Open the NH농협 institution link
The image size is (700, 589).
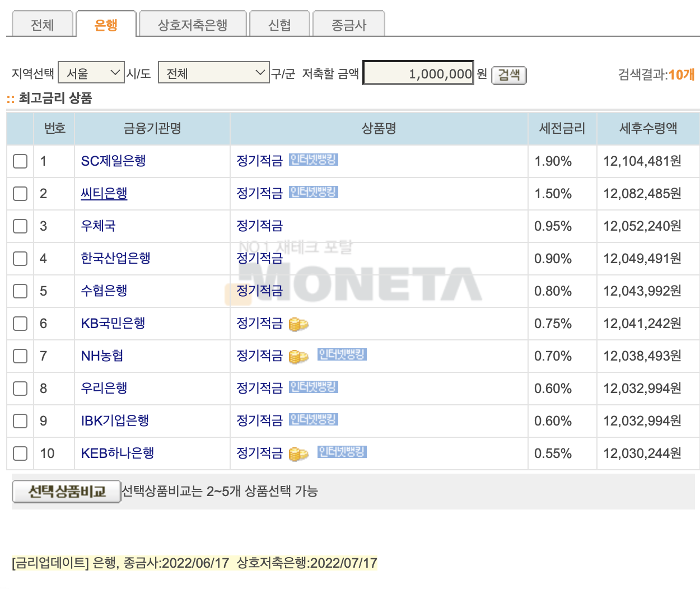point(102,356)
